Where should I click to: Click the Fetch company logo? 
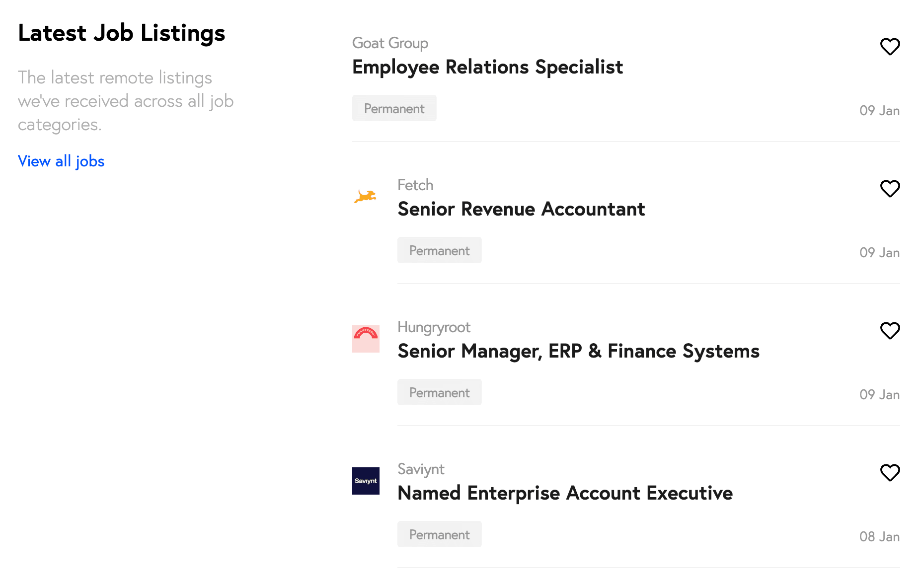click(x=366, y=197)
